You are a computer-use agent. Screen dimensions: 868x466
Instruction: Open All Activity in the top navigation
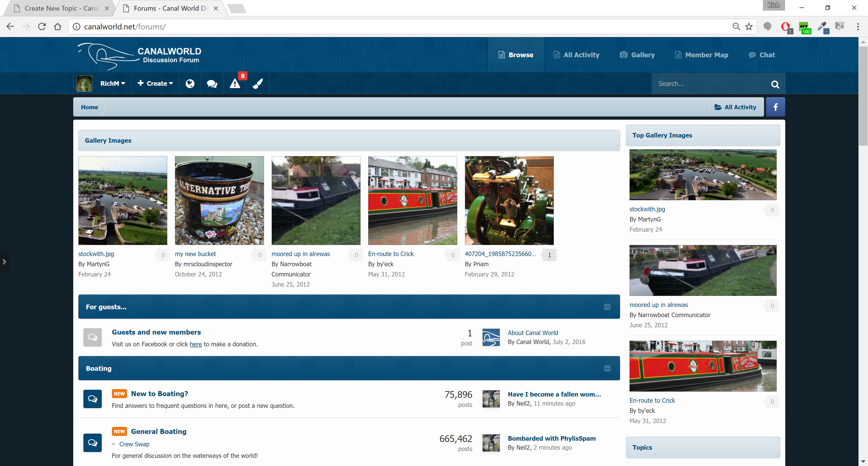(x=576, y=55)
